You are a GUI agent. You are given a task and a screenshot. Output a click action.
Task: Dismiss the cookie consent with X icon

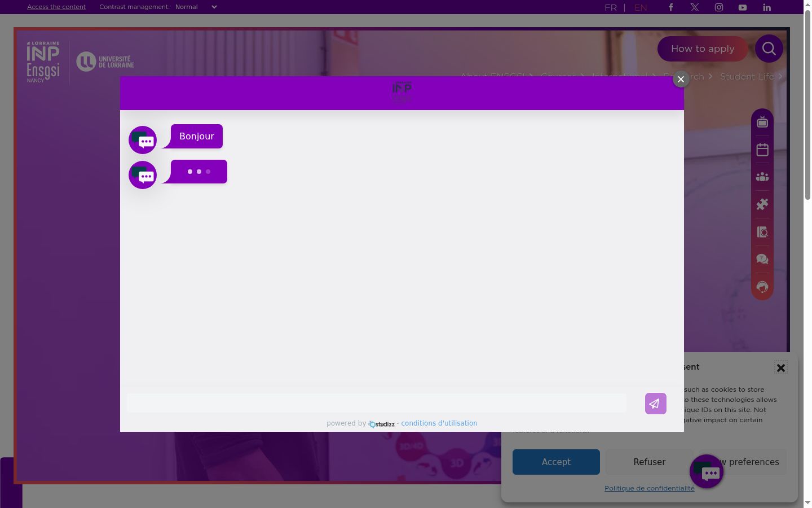[781, 367]
